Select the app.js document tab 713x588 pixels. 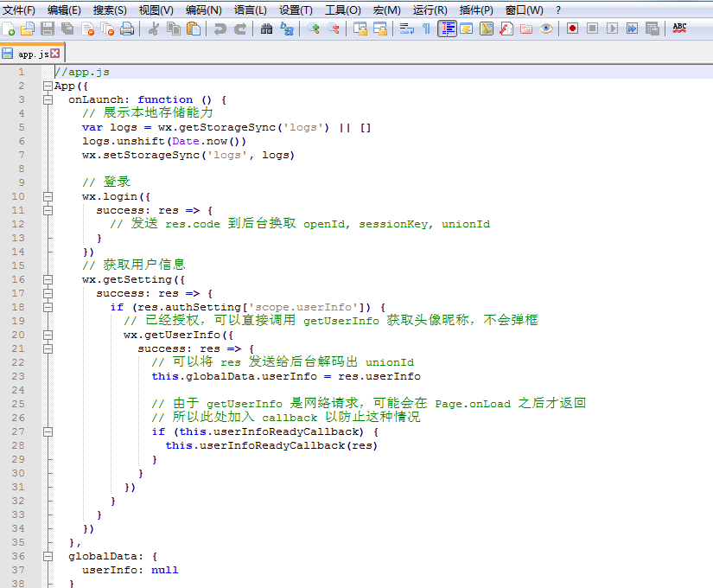click(x=32, y=54)
